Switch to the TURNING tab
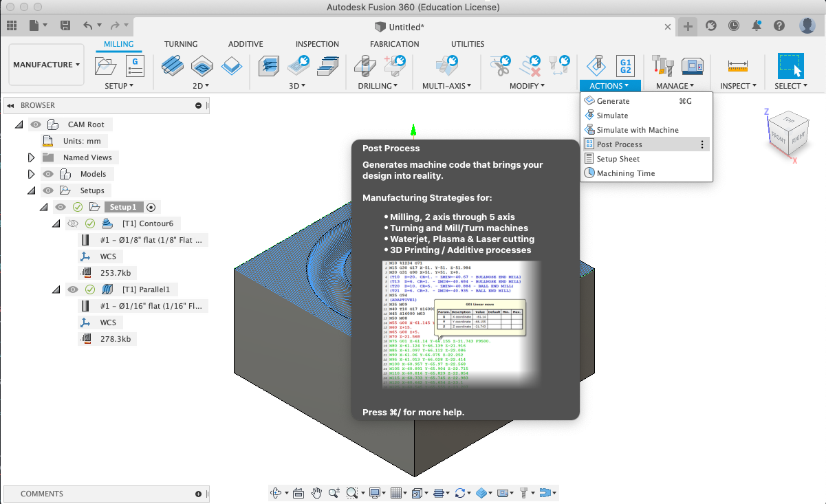 (x=181, y=44)
